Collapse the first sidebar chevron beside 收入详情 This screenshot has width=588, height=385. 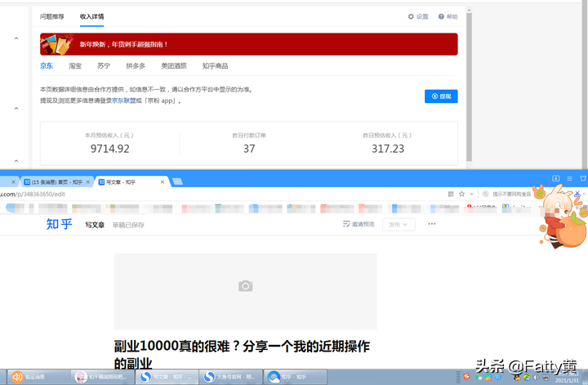[16, 38]
